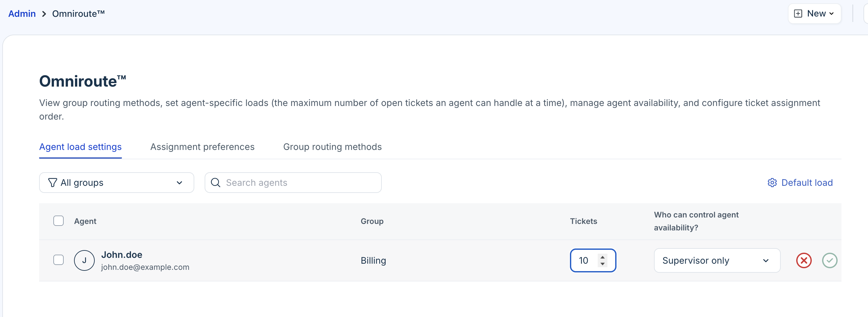This screenshot has height=317, width=868.
Task: Click the breadcrumb chevron separator after Admin
Action: point(44,14)
